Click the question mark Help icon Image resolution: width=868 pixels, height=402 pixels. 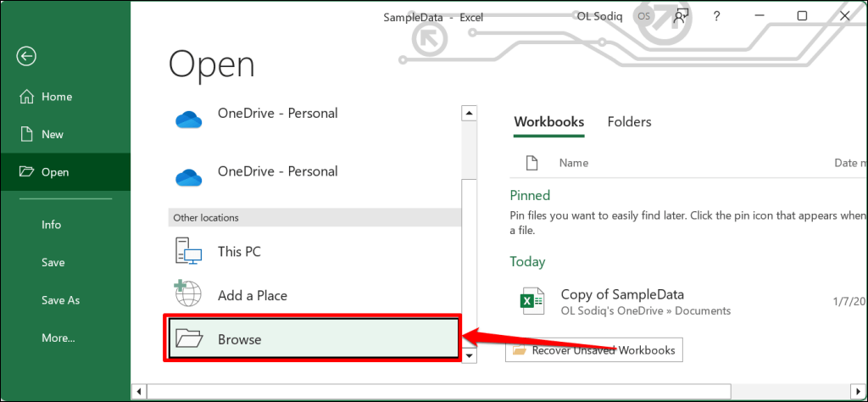point(716,16)
